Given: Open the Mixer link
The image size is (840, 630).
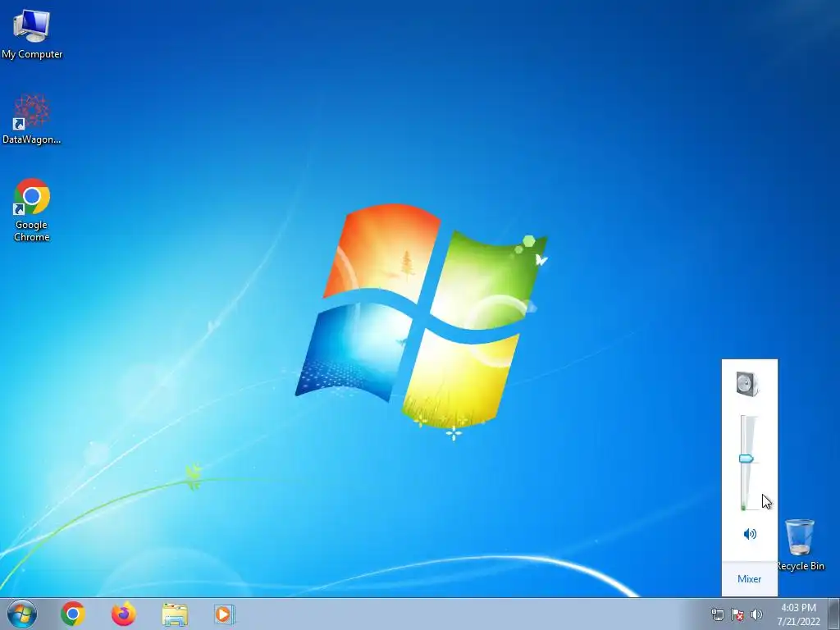Looking at the screenshot, I should click(x=749, y=578).
